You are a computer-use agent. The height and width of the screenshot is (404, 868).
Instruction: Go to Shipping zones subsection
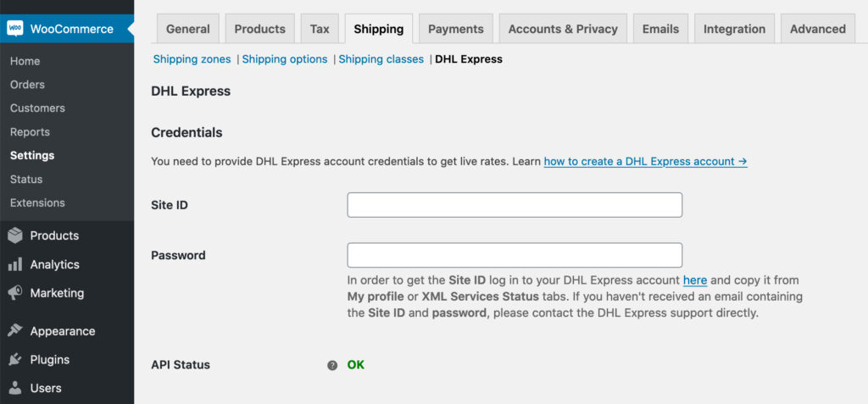192,59
